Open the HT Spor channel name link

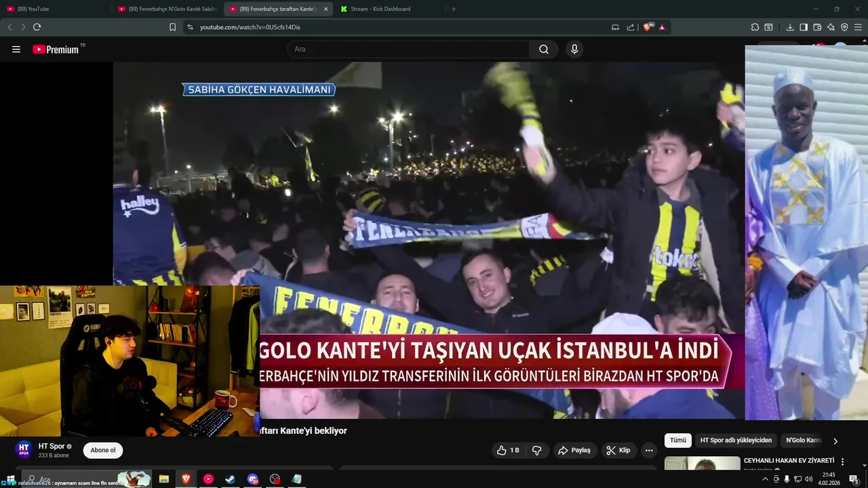click(52, 446)
